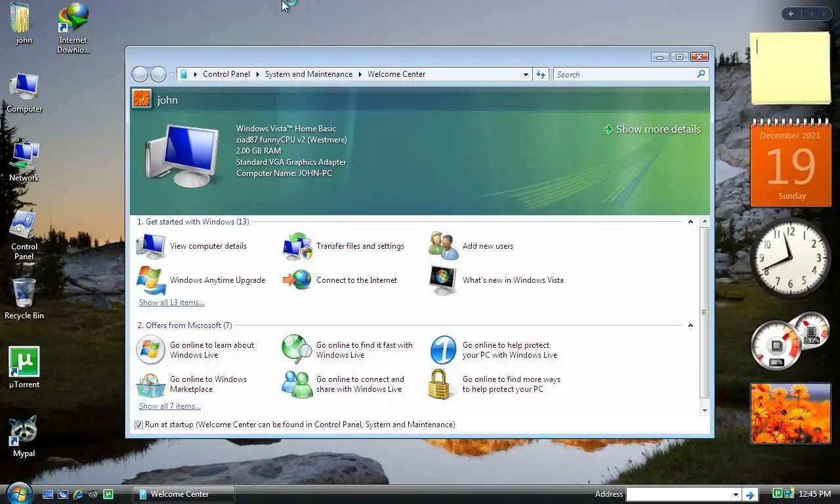Click john's user account picture
Viewport: 840px width, 504px height.
(142, 99)
